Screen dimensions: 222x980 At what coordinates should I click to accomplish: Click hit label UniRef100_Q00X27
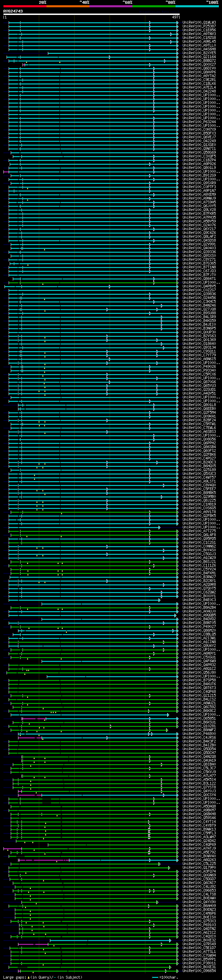click(x=199, y=64)
